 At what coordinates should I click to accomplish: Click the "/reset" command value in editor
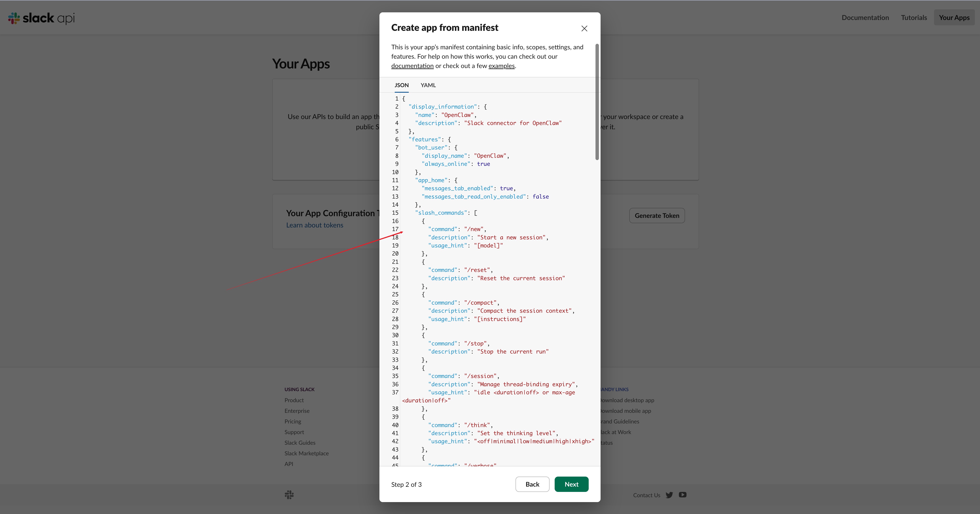(477, 270)
